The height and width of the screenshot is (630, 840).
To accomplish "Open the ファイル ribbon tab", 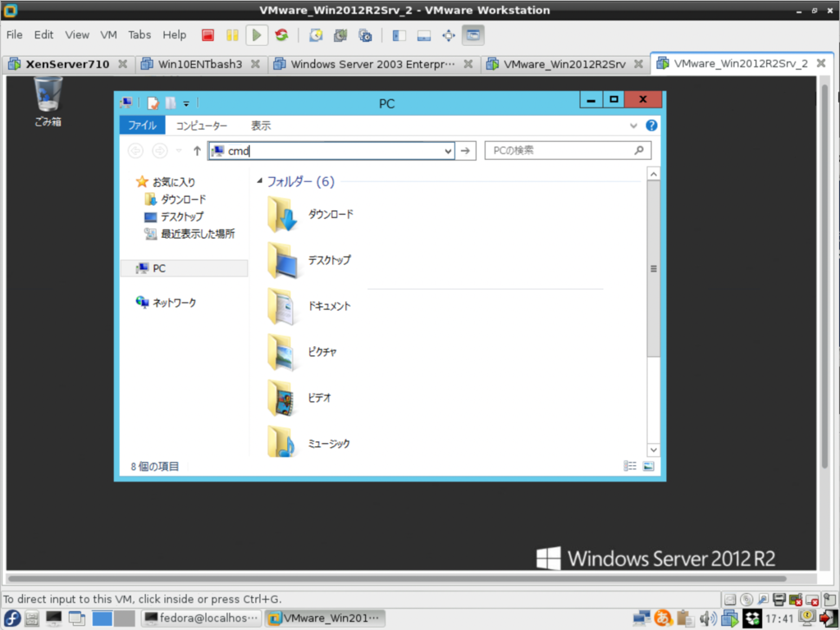I will 142,126.
